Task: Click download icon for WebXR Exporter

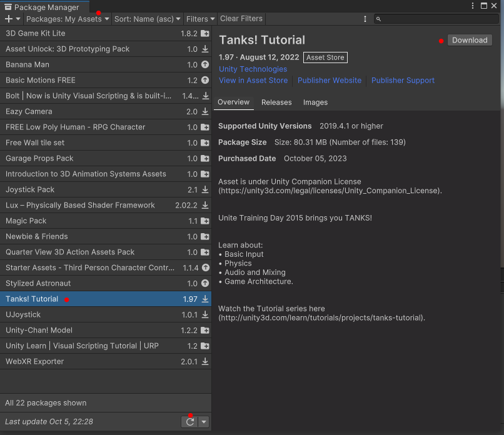Action: point(205,361)
